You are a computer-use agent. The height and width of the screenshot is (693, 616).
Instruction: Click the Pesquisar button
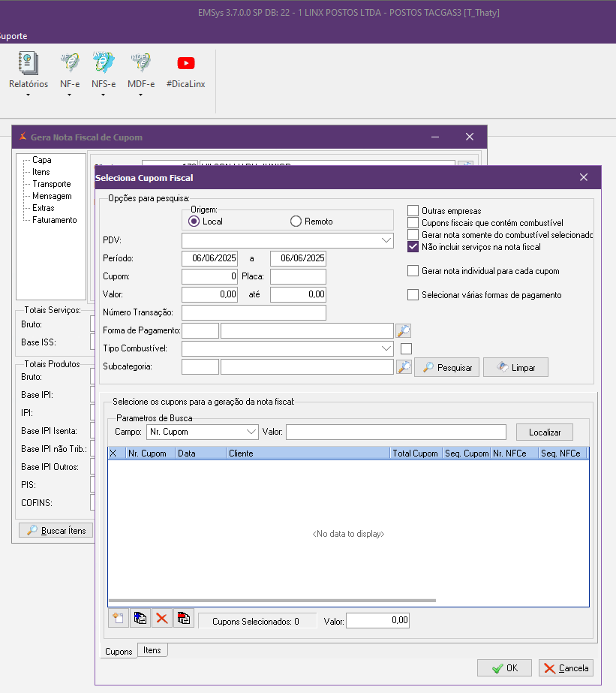[x=446, y=368]
